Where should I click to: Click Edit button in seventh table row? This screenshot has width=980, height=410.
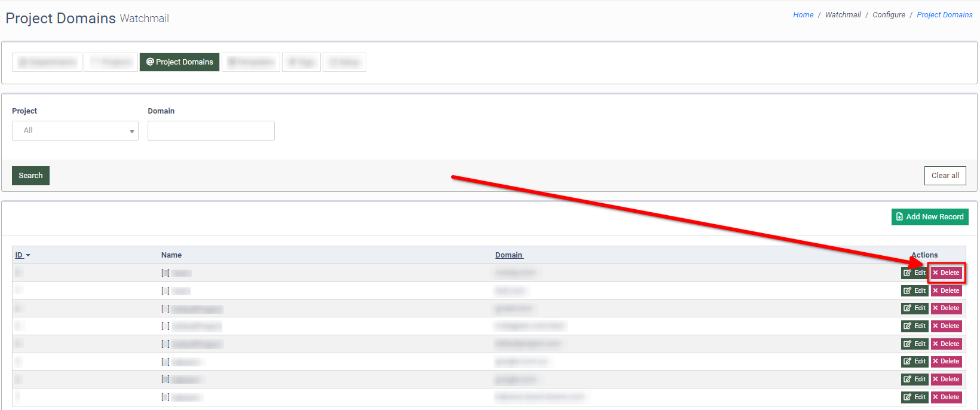[x=914, y=380]
